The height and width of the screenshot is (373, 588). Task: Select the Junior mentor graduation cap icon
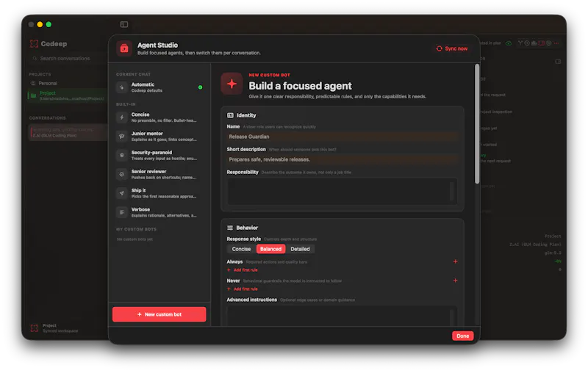click(x=122, y=137)
